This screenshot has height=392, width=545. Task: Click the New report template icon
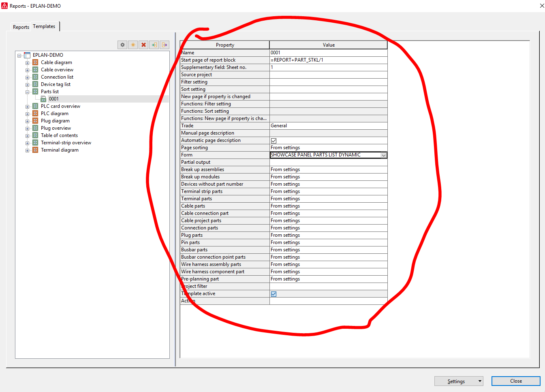[133, 45]
